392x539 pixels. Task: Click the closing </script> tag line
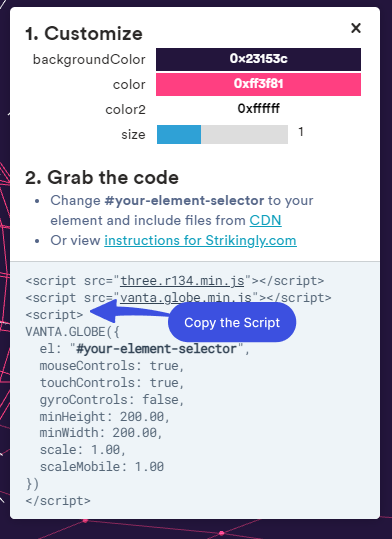[58, 500]
